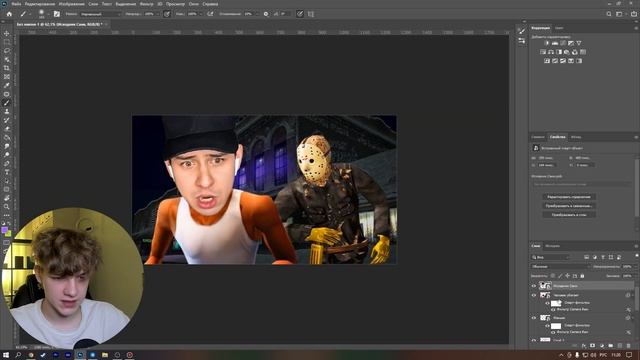Hide the Исходник Саня layer
This screenshot has height=360, width=640.
coord(534,286)
